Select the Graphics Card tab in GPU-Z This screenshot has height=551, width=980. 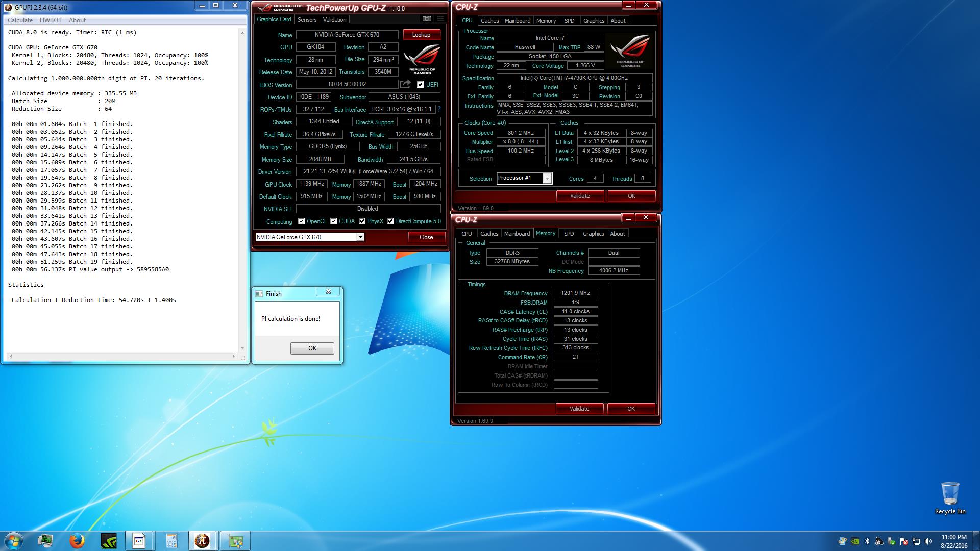pos(274,19)
